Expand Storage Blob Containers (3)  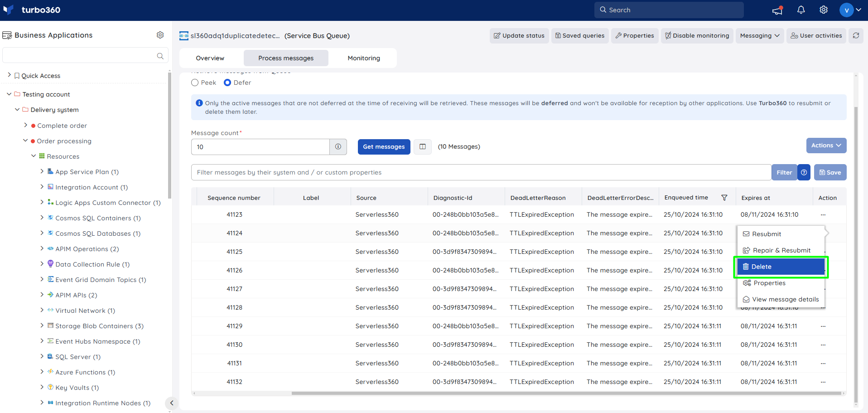point(42,326)
